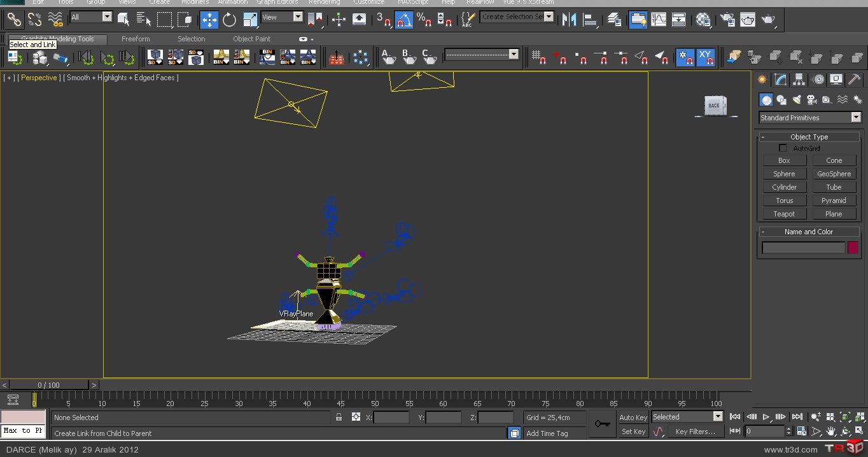Toggle Key Mode button
Viewport: 868px width, 457px height.
coord(735,432)
